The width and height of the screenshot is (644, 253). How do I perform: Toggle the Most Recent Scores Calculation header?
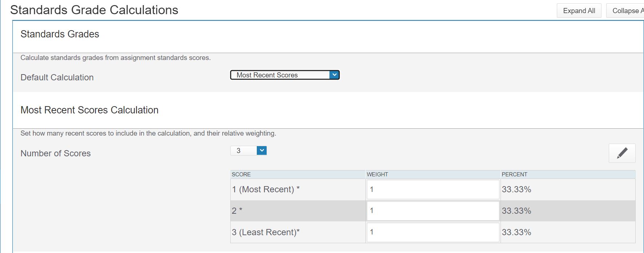pyautogui.click(x=89, y=110)
